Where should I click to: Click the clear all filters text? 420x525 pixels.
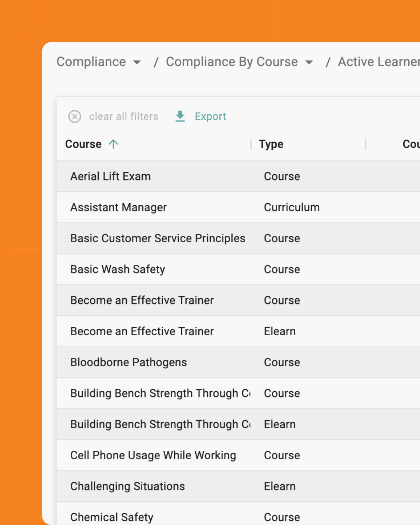124,117
